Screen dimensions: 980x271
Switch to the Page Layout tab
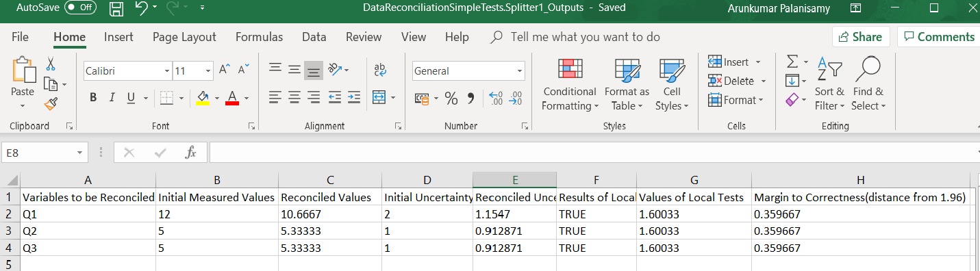(184, 37)
